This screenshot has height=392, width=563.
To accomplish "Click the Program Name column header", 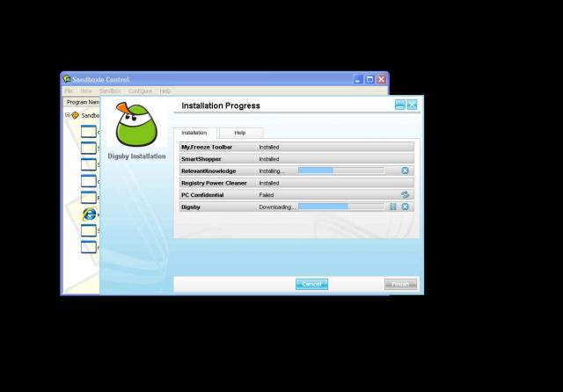I will click(x=82, y=102).
